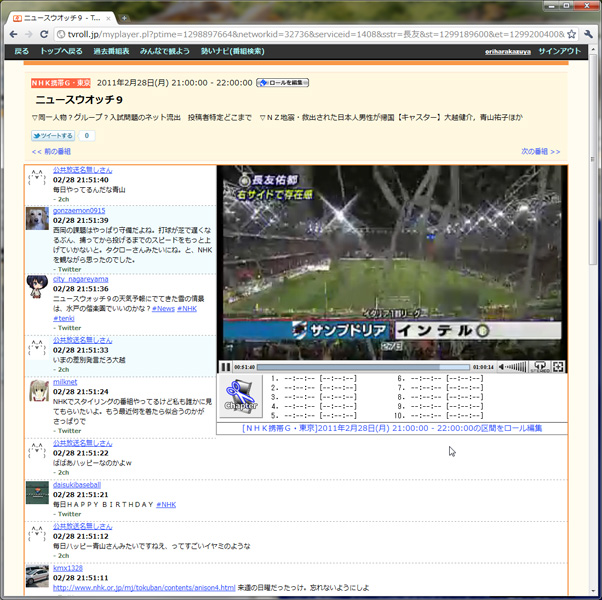
Task: Open a new browser tab
Action: coord(124,17)
